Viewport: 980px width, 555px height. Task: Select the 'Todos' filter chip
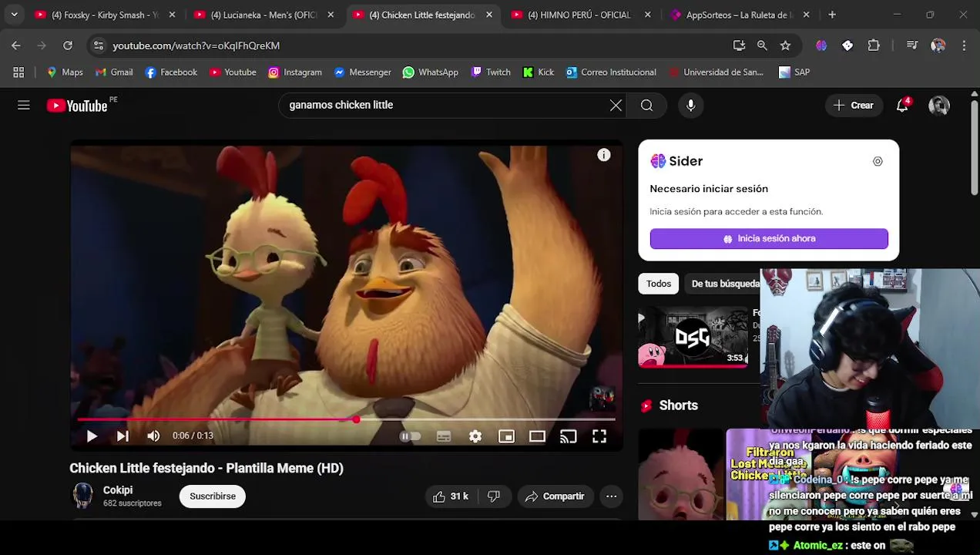click(659, 284)
